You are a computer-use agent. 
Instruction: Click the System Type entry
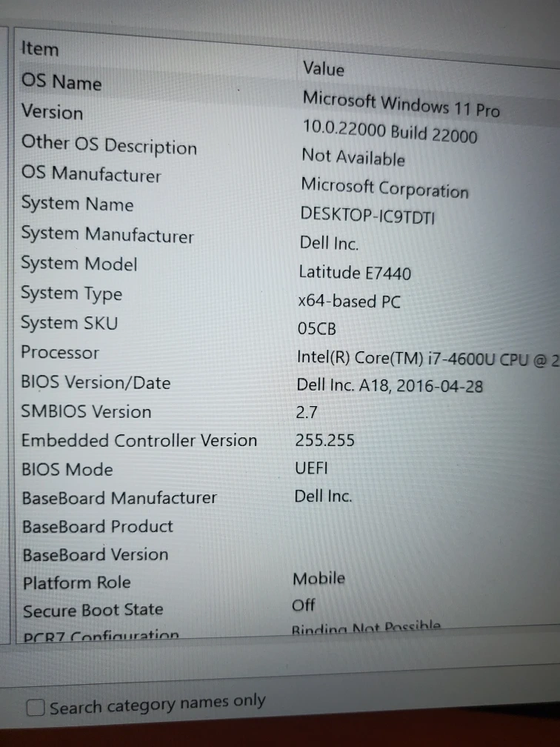(x=71, y=293)
